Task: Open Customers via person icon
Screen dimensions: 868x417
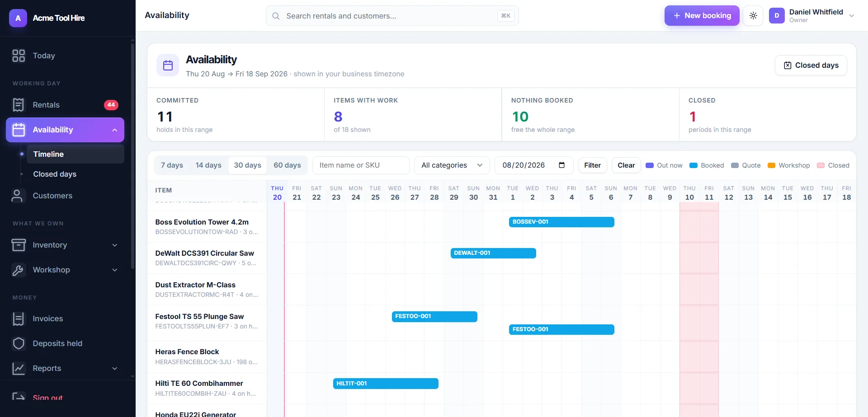Action: pyautogui.click(x=19, y=196)
